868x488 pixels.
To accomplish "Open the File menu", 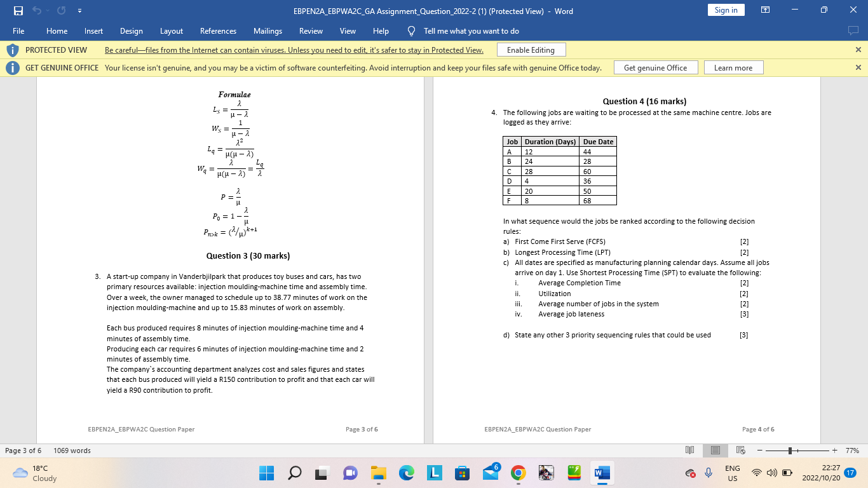I will click(18, 30).
